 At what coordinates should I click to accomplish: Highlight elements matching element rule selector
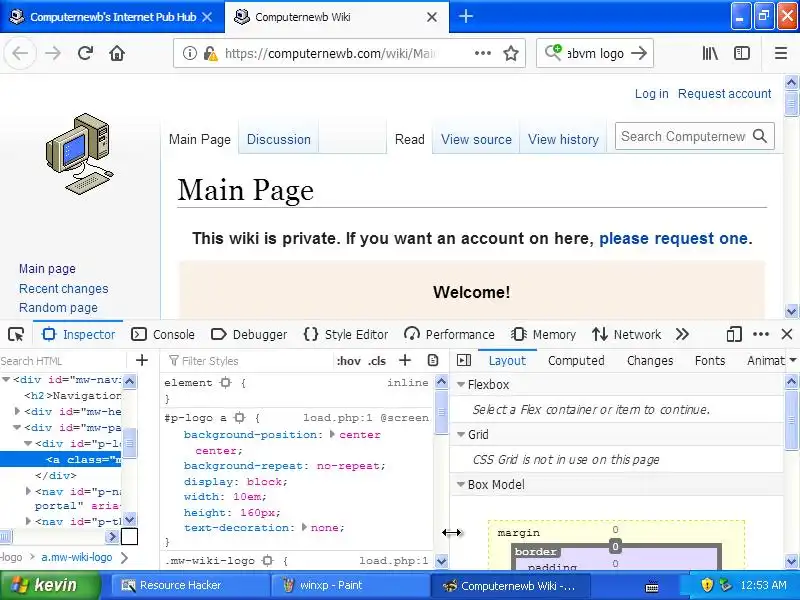[226, 383]
